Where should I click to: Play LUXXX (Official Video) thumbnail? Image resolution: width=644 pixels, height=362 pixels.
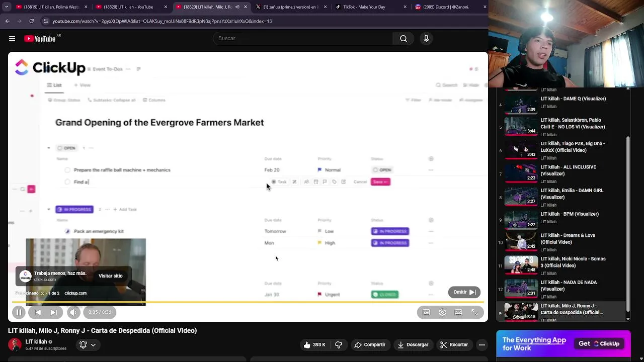[521, 149]
